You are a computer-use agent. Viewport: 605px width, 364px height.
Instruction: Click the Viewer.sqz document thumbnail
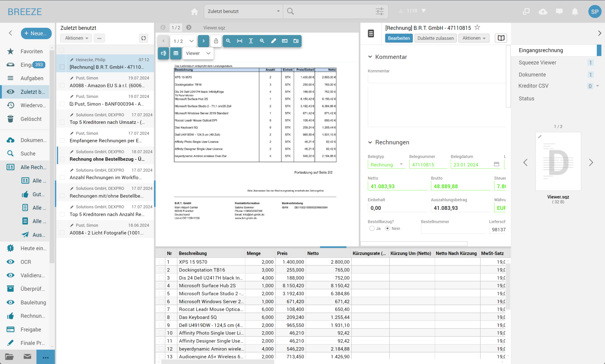point(558,162)
